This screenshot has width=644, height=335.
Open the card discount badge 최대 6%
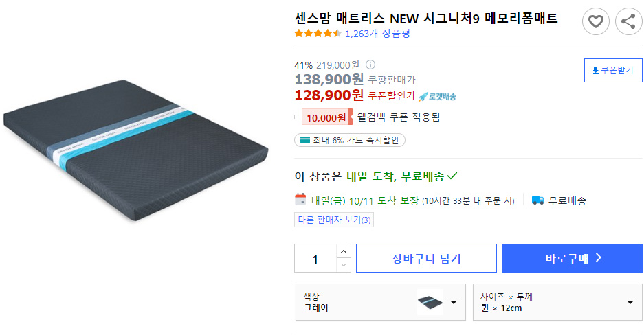pos(350,140)
